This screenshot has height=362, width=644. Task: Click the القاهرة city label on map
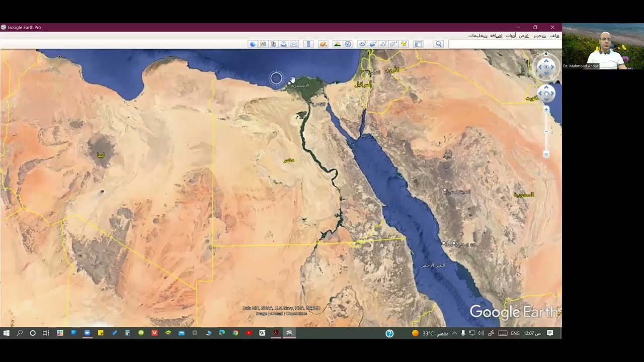click(319, 105)
